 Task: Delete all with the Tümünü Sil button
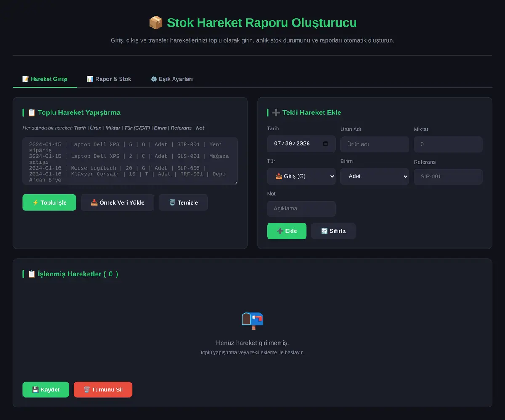(x=103, y=390)
